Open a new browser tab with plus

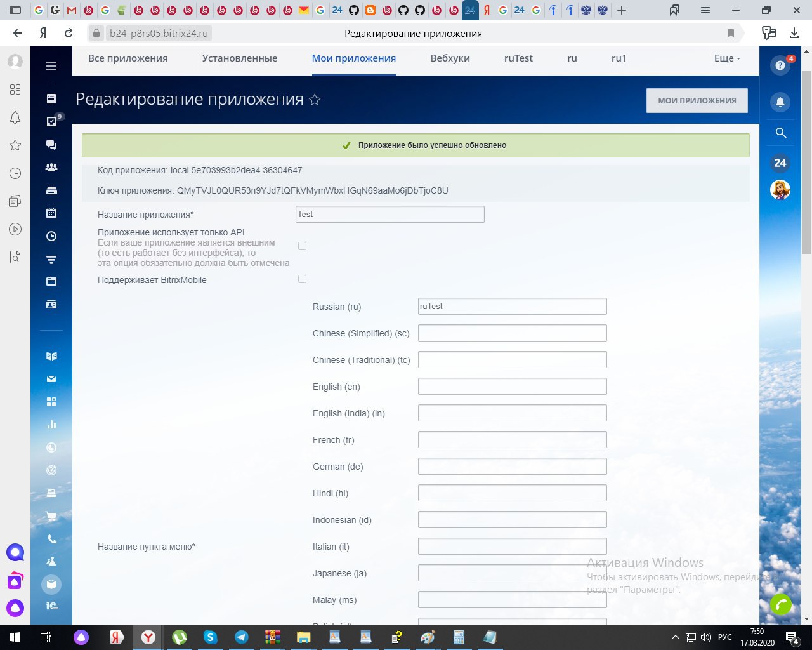pyautogui.click(x=622, y=10)
